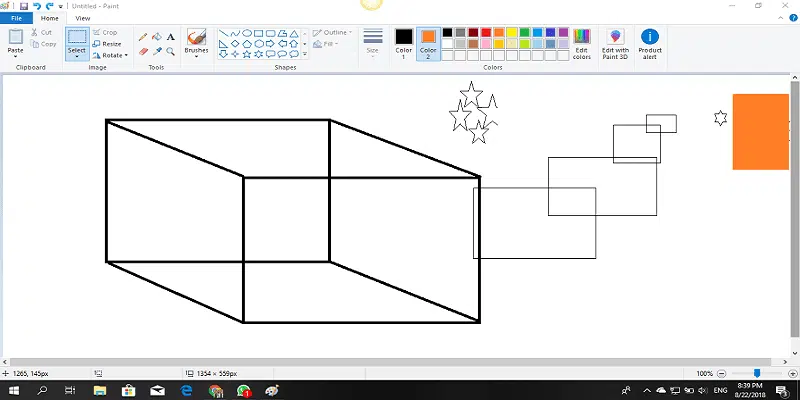Pick the red color swatch

[485, 32]
